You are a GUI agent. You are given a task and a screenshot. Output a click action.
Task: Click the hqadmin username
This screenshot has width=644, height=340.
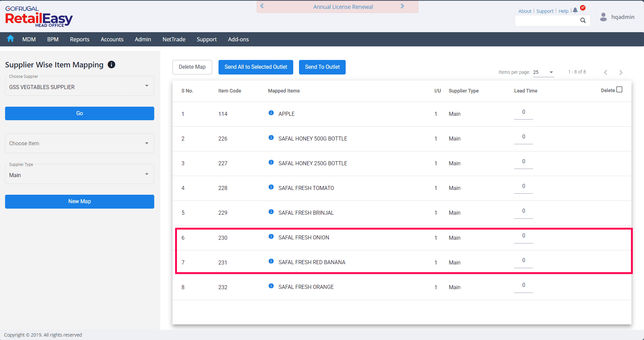click(623, 17)
